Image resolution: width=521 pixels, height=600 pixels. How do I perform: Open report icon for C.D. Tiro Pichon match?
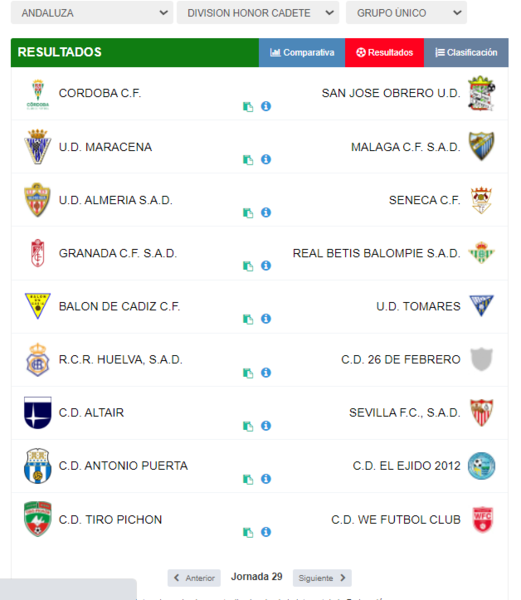[x=248, y=532]
